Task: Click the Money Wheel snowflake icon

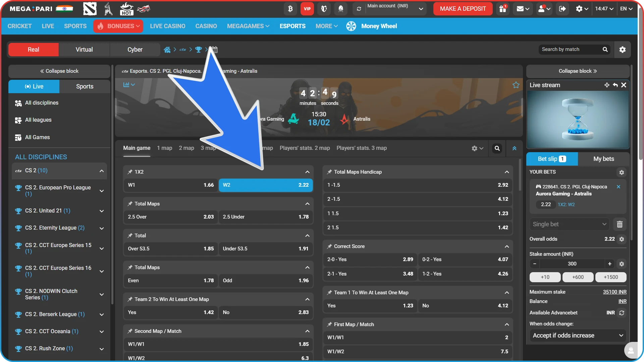Action: point(351,26)
